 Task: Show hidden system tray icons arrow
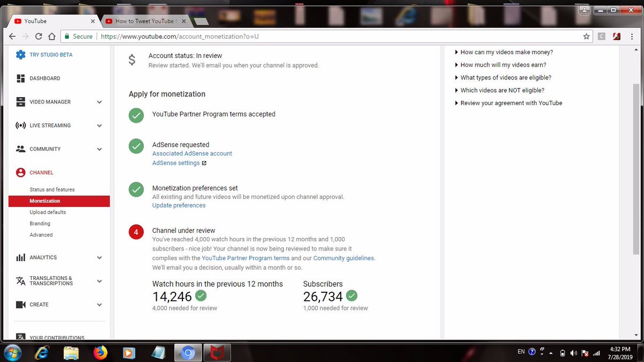tap(551, 353)
